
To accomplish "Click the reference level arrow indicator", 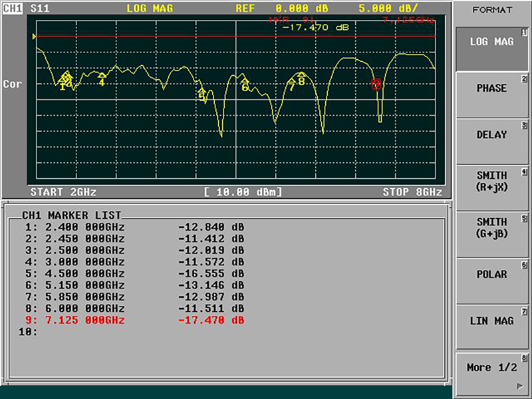I will click(35, 37).
